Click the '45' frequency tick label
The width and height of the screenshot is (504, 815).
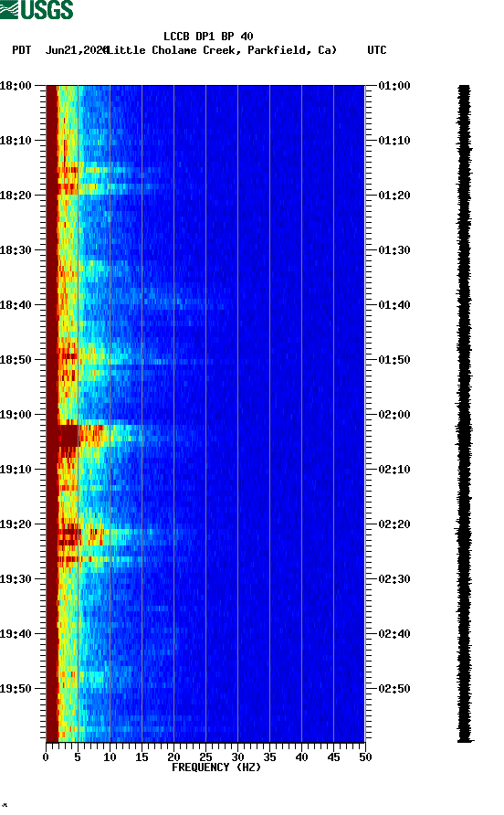point(333,757)
